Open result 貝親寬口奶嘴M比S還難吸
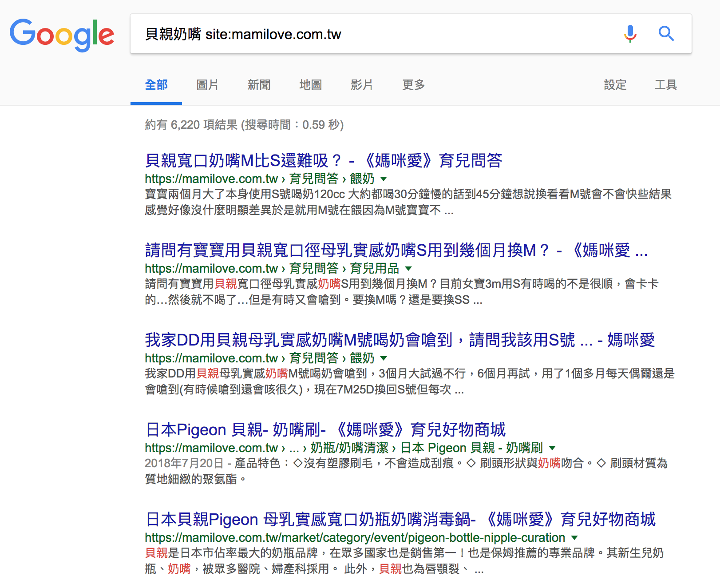This screenshot has width=720, height=588. click(324, 160)
